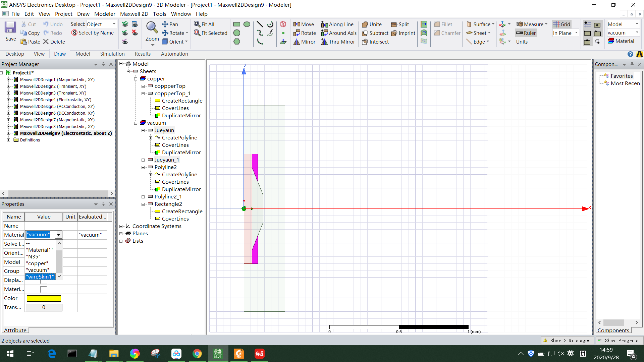The image size is (644, 362).
Task: Expand the Coordinate Systems tree node
Action: click(121, 226)
